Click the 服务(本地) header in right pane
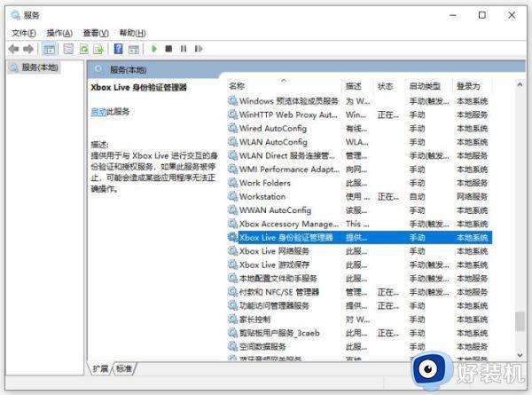 coord(129,70)
